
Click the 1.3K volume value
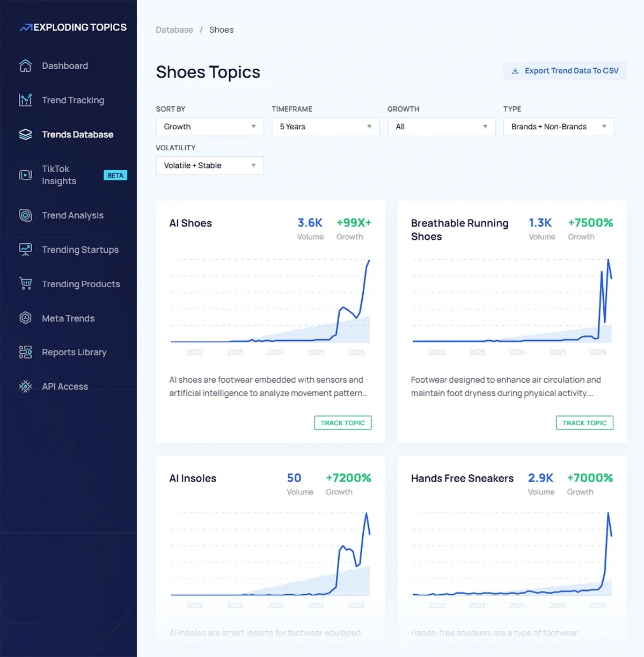[x=540, y=223]
